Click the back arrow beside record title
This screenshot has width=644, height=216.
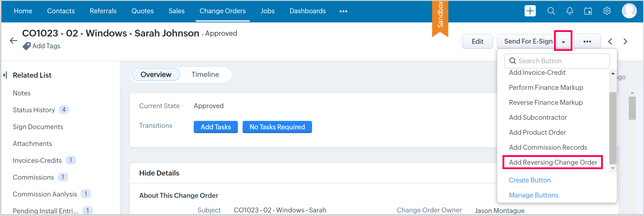tap(13, 41)
